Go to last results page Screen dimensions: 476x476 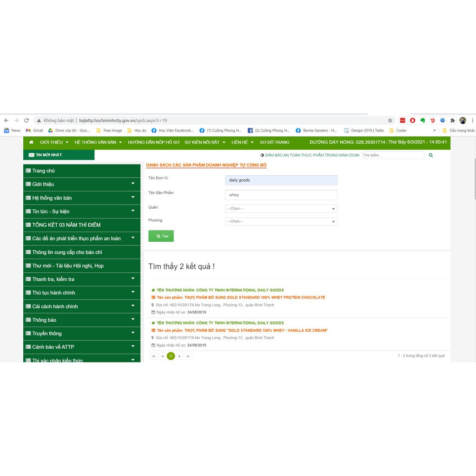[188, 356]
